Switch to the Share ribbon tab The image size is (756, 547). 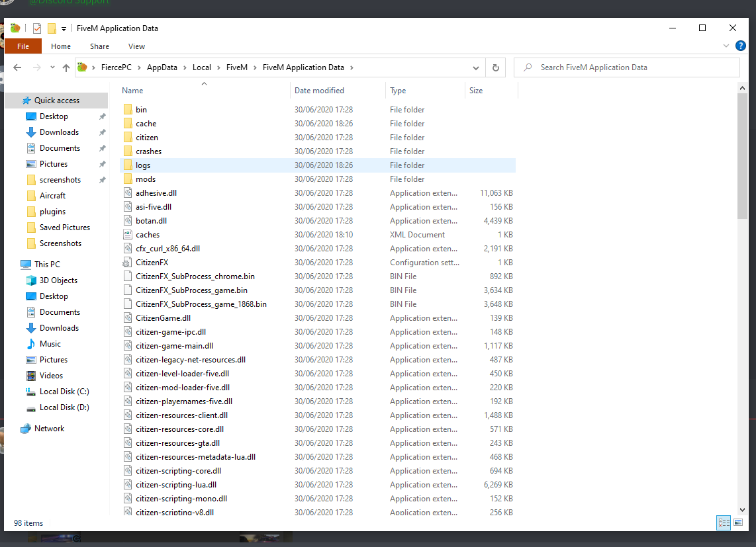coord(99,46)
